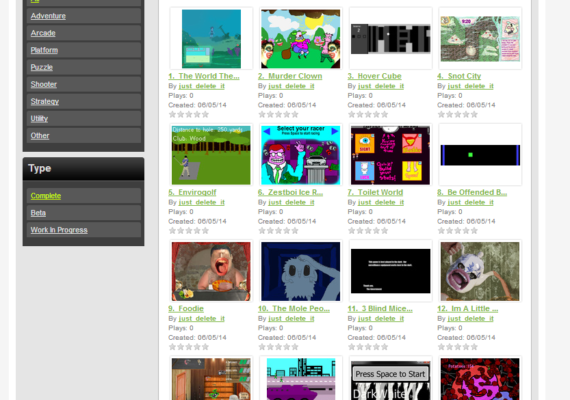Filter games by Puzzle category
The height and width of the screenshot is (400, 570).
pyautogui.click(x=41, y=67)
